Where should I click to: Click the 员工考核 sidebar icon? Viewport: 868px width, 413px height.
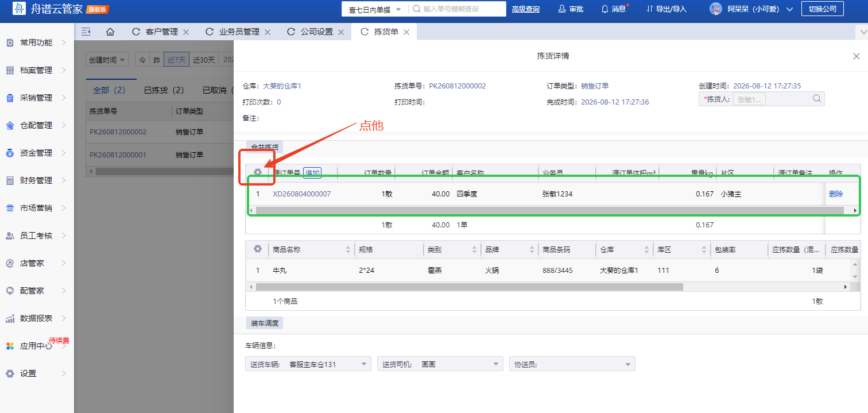tap(10, 236)
